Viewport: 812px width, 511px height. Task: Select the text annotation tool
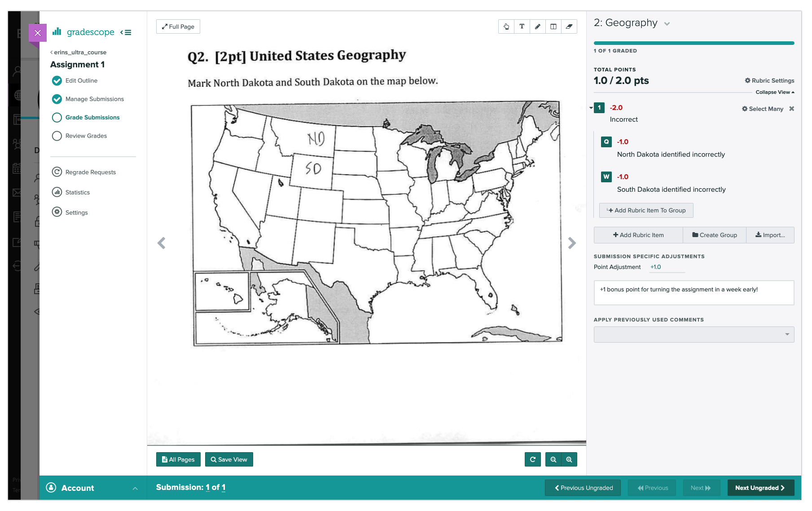tap(522, 26)
